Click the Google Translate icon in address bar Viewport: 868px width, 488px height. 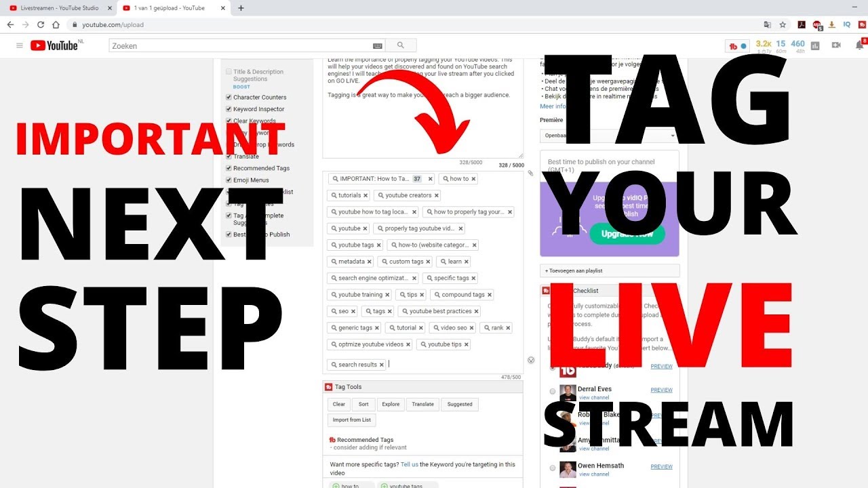click(767, 24)
